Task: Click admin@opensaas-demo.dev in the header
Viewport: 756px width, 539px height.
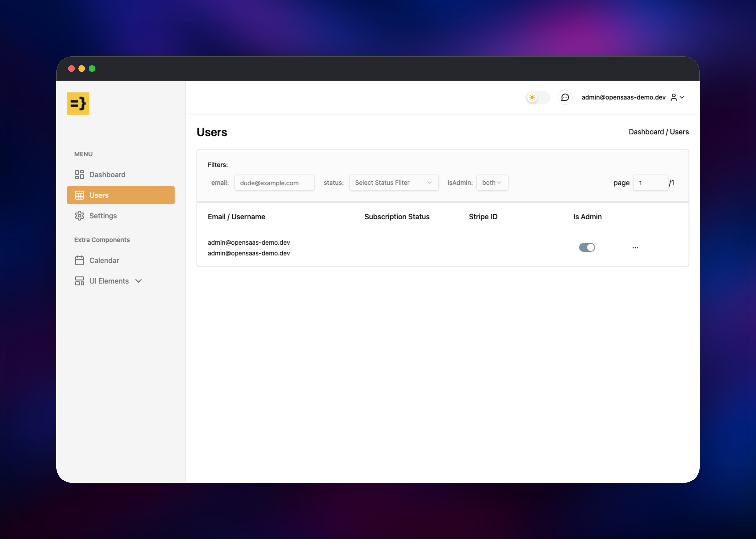Action: 623,97
